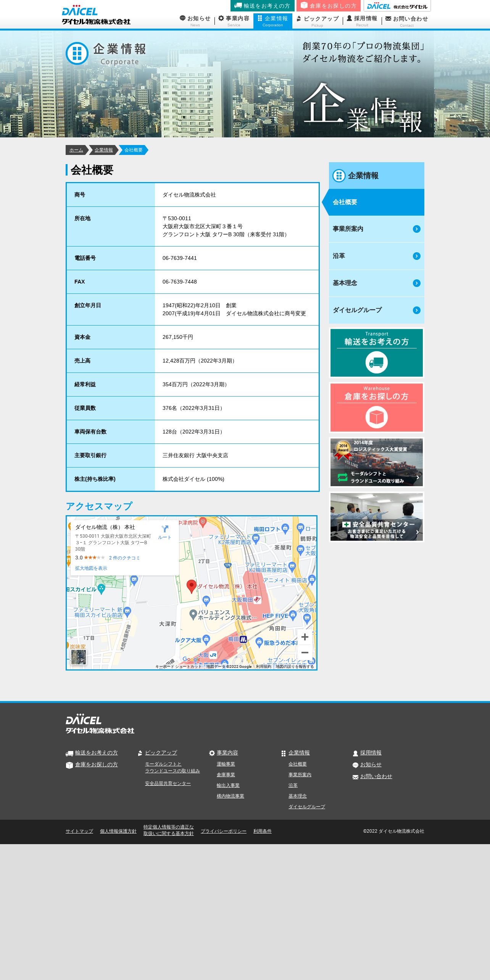Select 会社概要 in the sidebar

[x=376, y=202]
